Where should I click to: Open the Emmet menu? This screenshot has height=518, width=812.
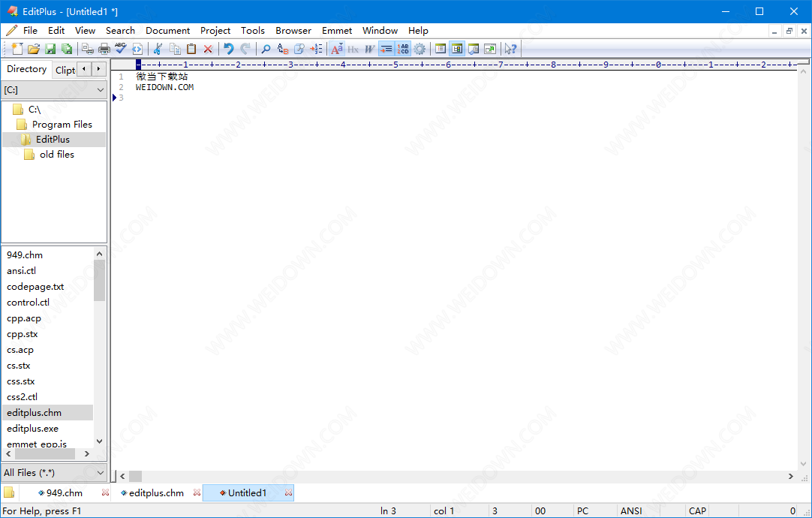(x=337, y=31)
